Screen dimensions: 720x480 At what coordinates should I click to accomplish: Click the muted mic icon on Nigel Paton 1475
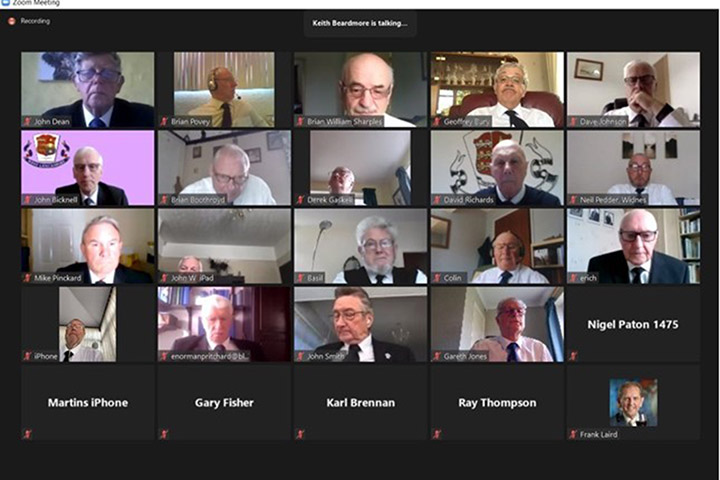[x=573, y=356]
